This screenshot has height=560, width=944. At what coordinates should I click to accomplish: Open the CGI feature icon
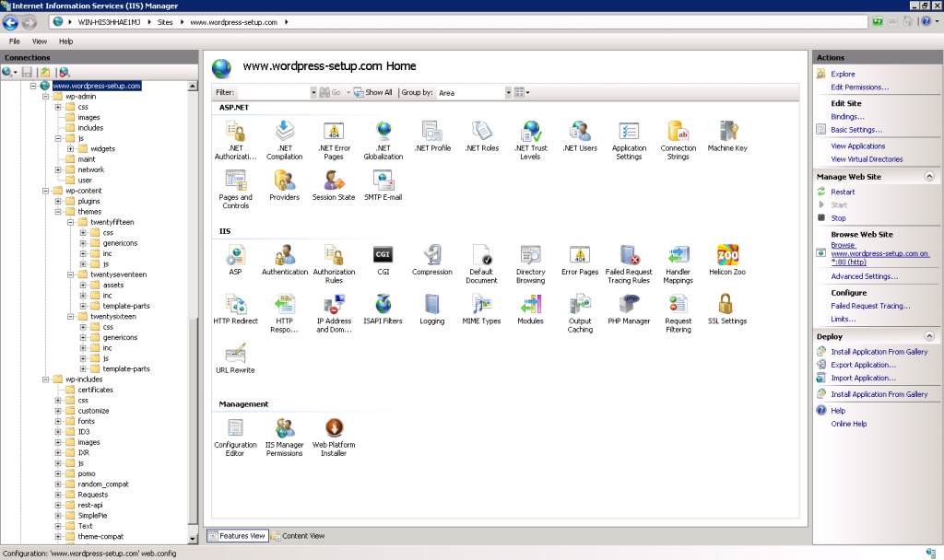pyautogui.click(x=383, y=260)
